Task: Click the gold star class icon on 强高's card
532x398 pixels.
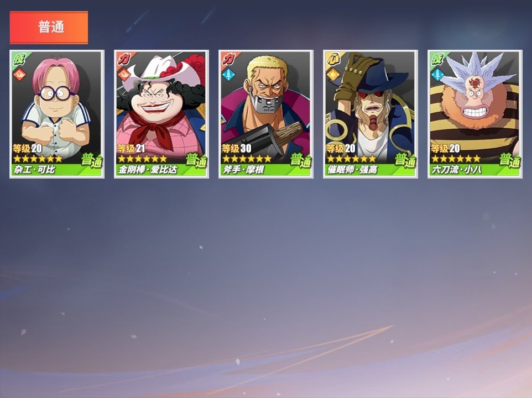Action: click(x=333, y=74)
